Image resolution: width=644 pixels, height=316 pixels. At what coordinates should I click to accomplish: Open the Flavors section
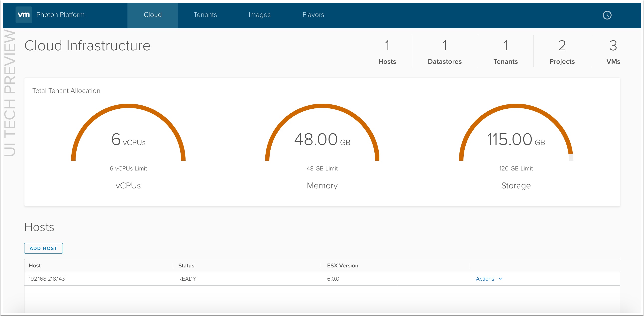tap(313, 15)
